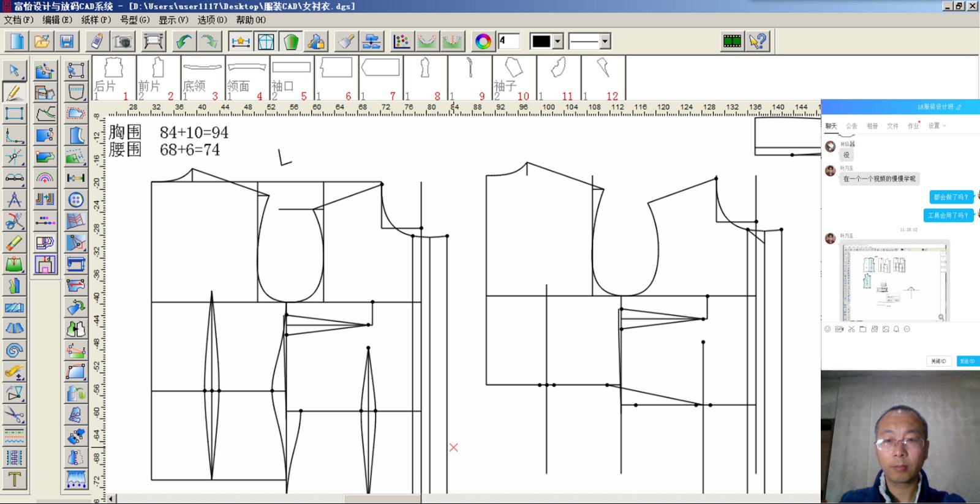Click the camera icon in toolbar
The width and height of the screenshot is (980, 504).
click(123, 42)
